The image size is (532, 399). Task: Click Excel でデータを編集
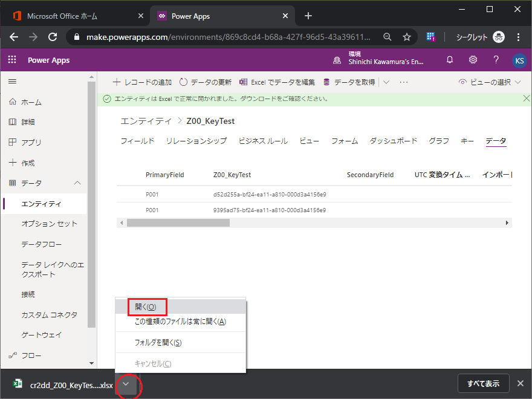(x=277, y=82)
